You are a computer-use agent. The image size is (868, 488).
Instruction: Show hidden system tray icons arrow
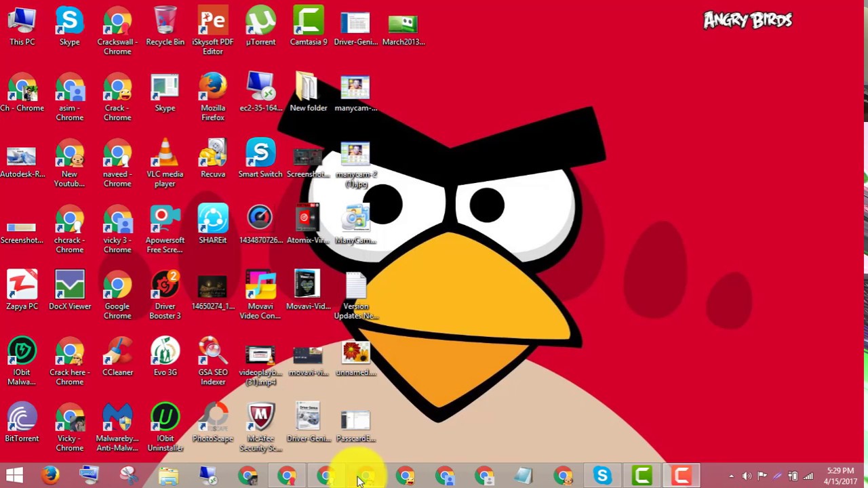pyautogui.click(x=731, y=476)
